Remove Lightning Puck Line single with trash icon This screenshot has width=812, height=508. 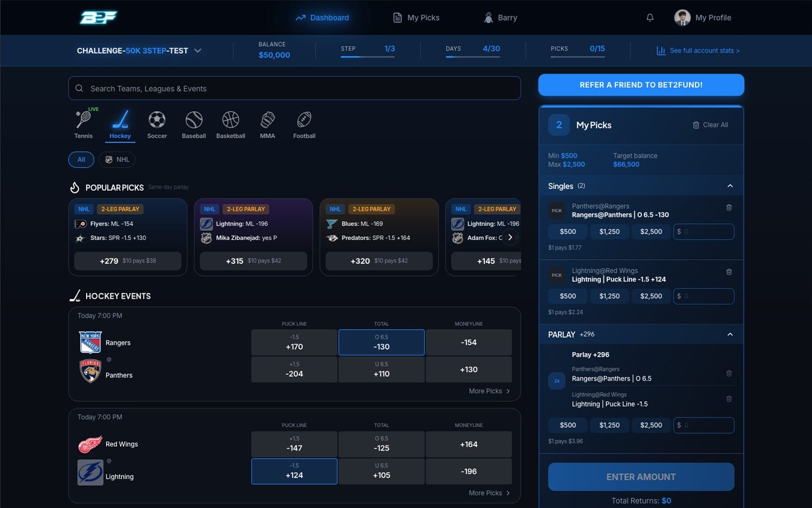click(x=729, y=272)
